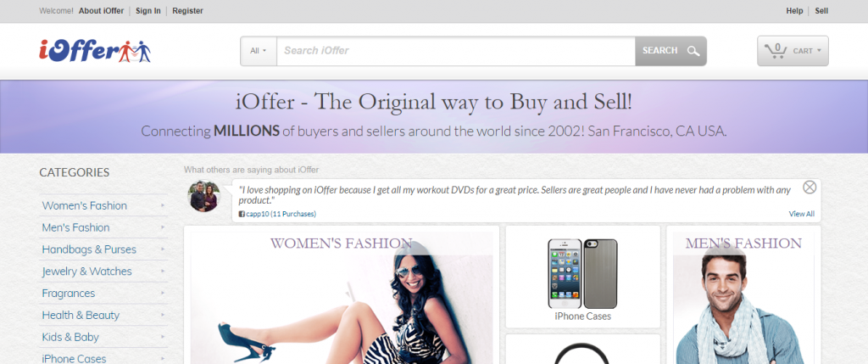The image size is (868, 364).
Task: Select Men's Fashion in the Categories list
Action: click(75, 227)
